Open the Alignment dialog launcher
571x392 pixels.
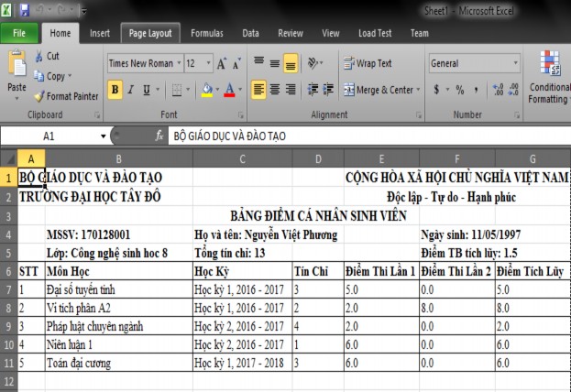coord(419,115)
